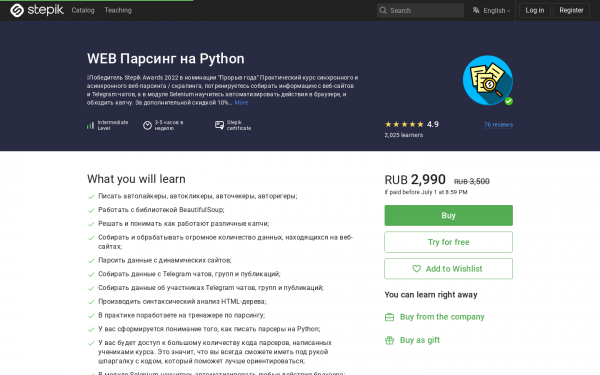Screen dimensions: 600x375
Task: Click the language translate icon
Action: 476,10
